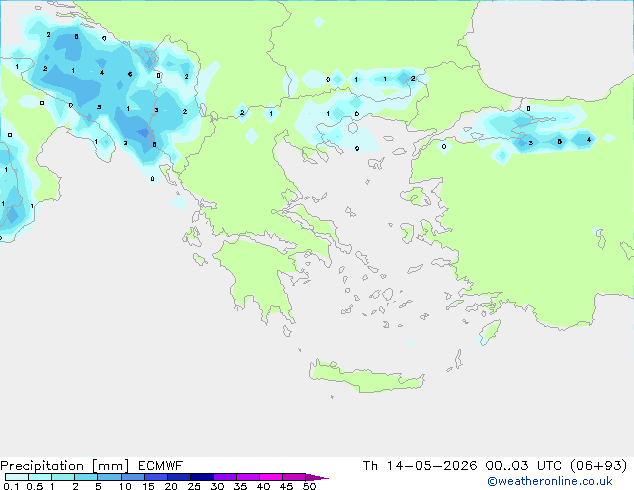Viewport: 634px width, 490px height.
Task: Select the 2–5 mm legend color box
Action: coord(86,477)
